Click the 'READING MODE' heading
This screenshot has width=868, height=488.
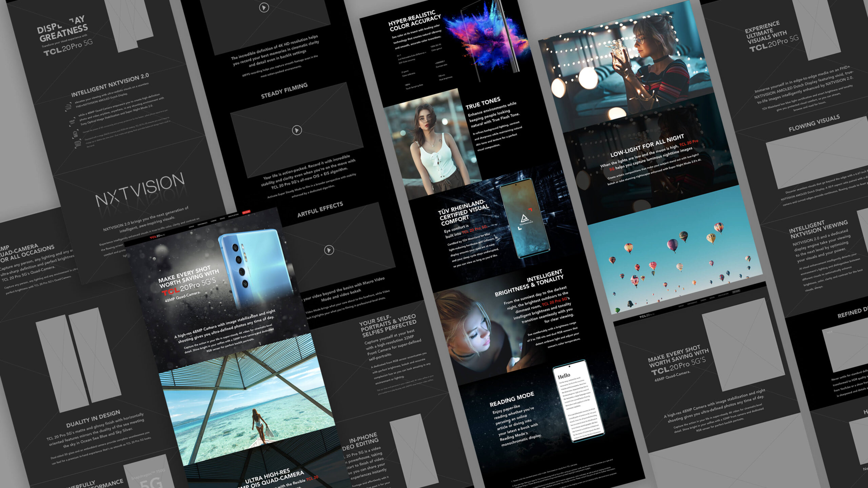click(512, 399)
